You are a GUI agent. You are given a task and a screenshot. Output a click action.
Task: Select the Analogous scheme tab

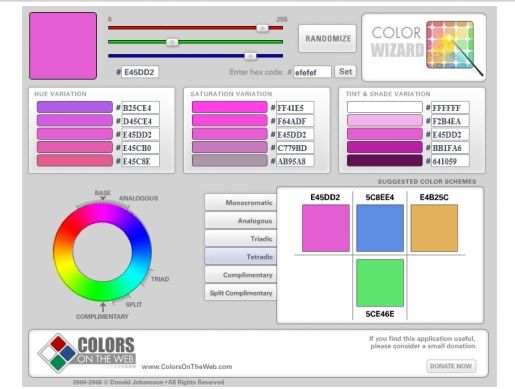coord(241,220)
